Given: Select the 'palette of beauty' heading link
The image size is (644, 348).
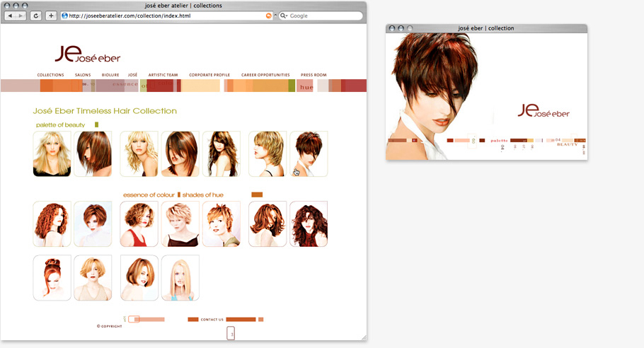Looking at the screenshot, I should pos(60,124).
